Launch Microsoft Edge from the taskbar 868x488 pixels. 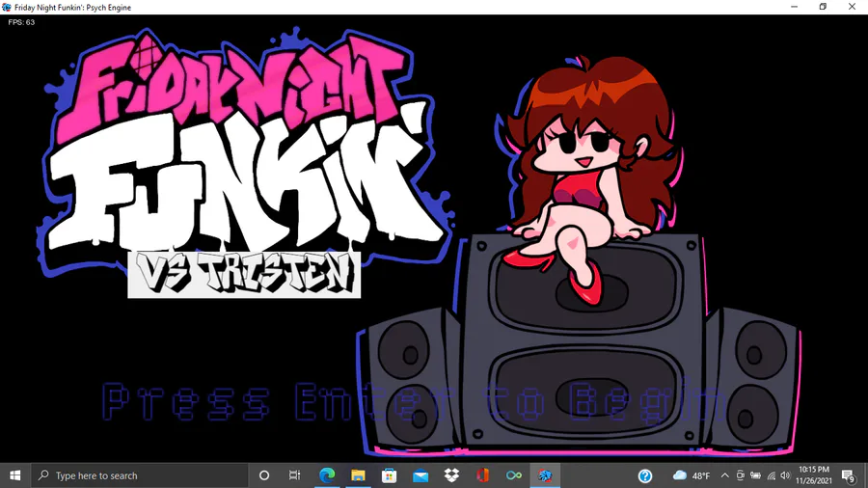[x=327, y=475]
